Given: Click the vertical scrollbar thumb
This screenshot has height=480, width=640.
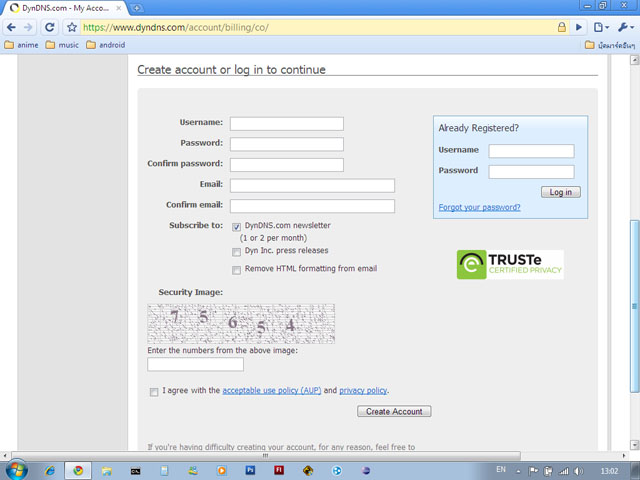Looking at the screenshot, I should coord(634,306).
